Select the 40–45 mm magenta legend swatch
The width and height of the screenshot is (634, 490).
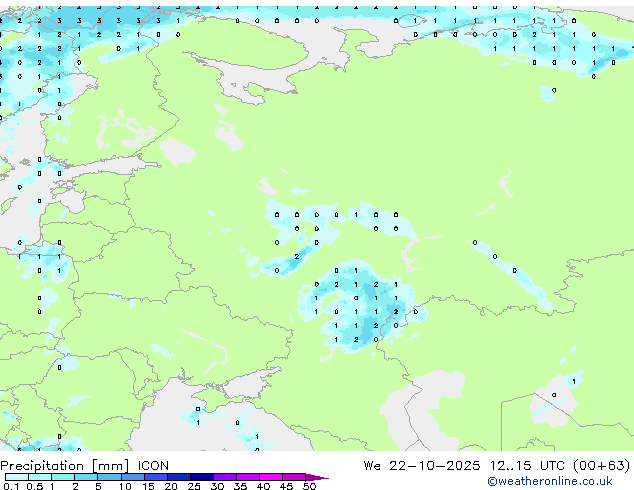[271, 477]
